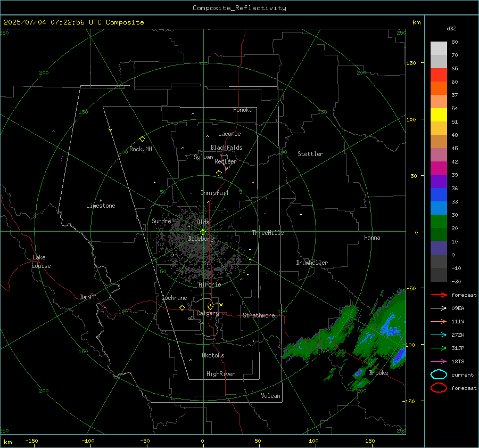The width and height of the screenshot is (479, 448).
Task: Click the yellow diamond marker below Cochrane
Action: click(182, 307)
